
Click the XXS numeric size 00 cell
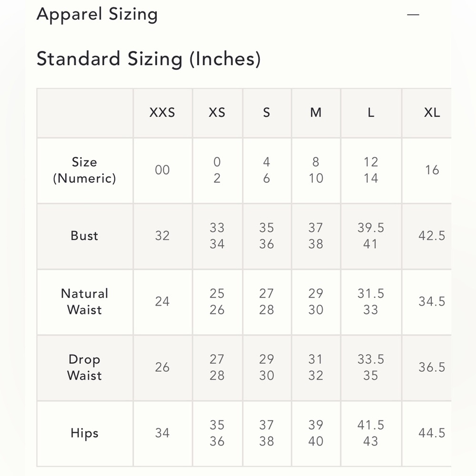pos(162,170)
